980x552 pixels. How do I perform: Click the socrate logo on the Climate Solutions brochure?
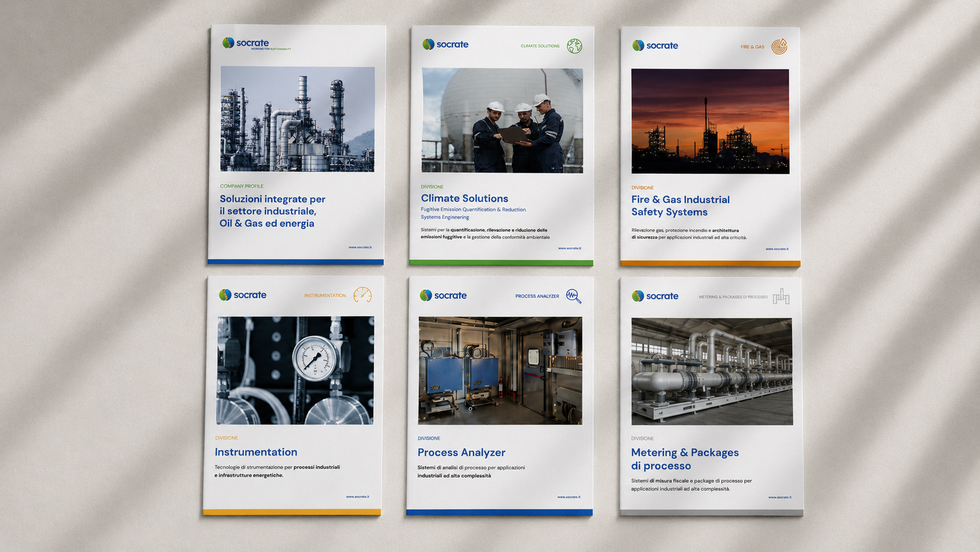[x=445, y=44]
